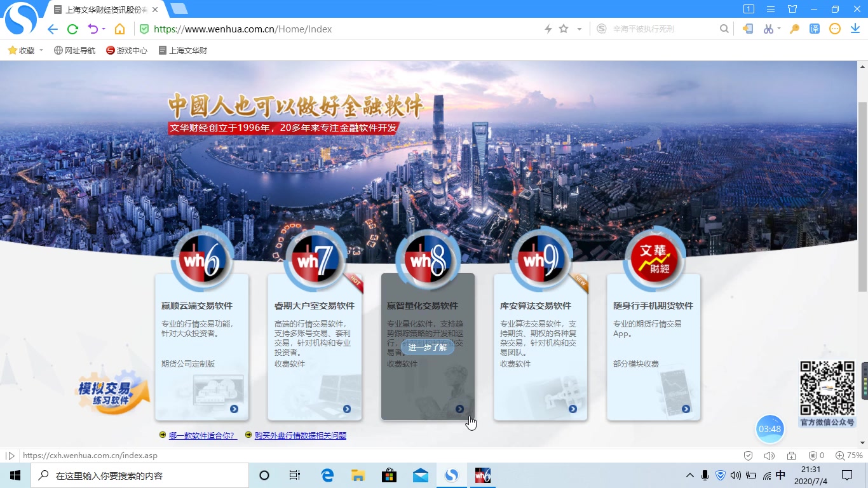
Task: Click the key password manager icon
Action: (794, 29)
